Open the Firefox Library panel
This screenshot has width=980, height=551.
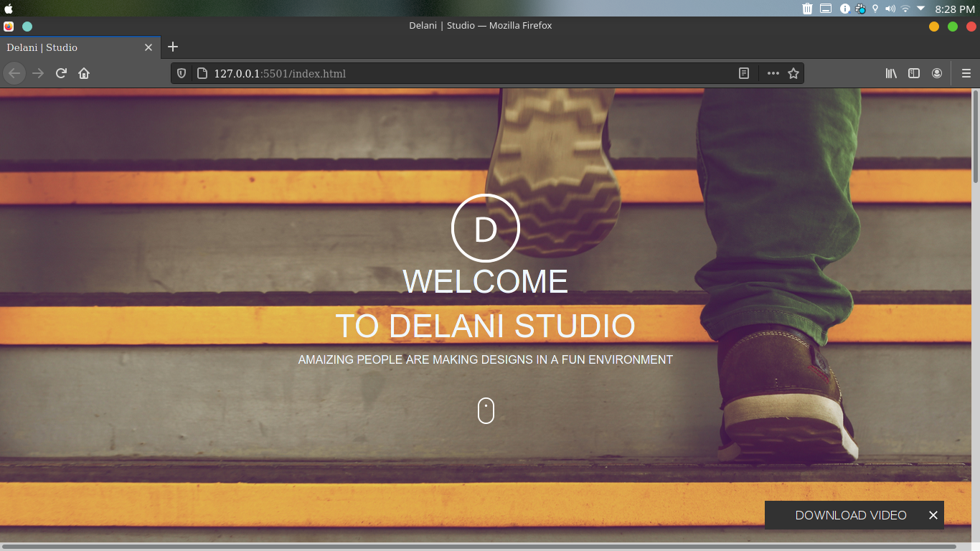point(890,72)
